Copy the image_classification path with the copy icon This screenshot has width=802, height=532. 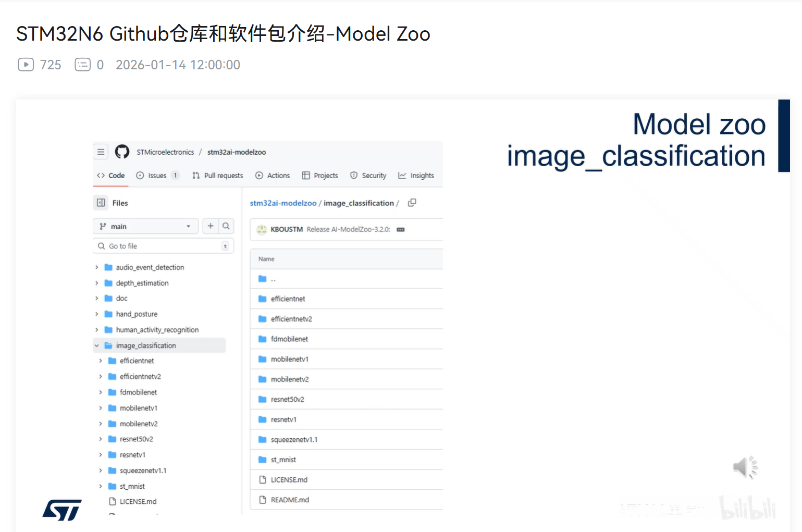pyautogui.click(x=412, y=203)
